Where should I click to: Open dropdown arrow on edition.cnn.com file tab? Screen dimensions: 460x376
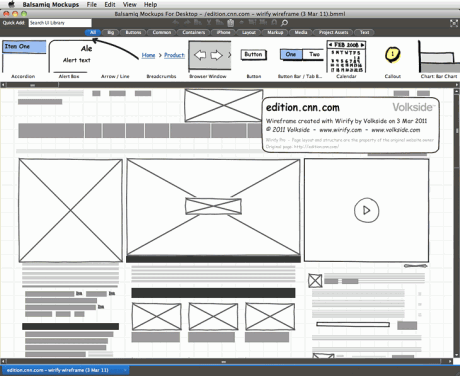coord(125,370)
